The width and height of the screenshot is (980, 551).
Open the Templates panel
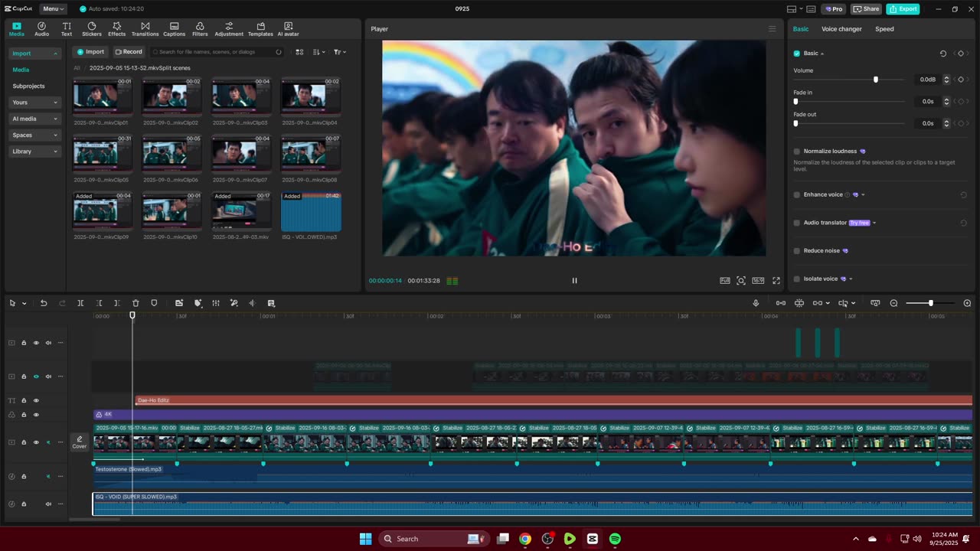click(260, 29)
